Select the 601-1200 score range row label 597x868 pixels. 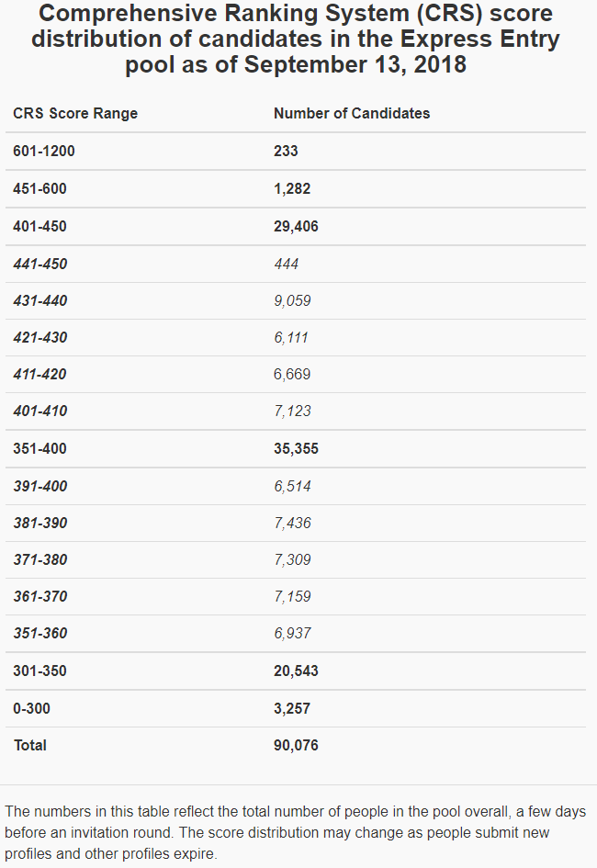coord(44,151)
